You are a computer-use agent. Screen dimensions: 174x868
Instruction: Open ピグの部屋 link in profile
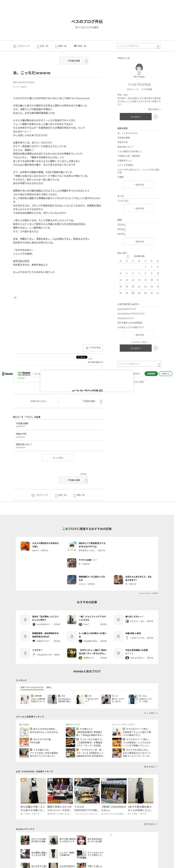coord(147,89)
